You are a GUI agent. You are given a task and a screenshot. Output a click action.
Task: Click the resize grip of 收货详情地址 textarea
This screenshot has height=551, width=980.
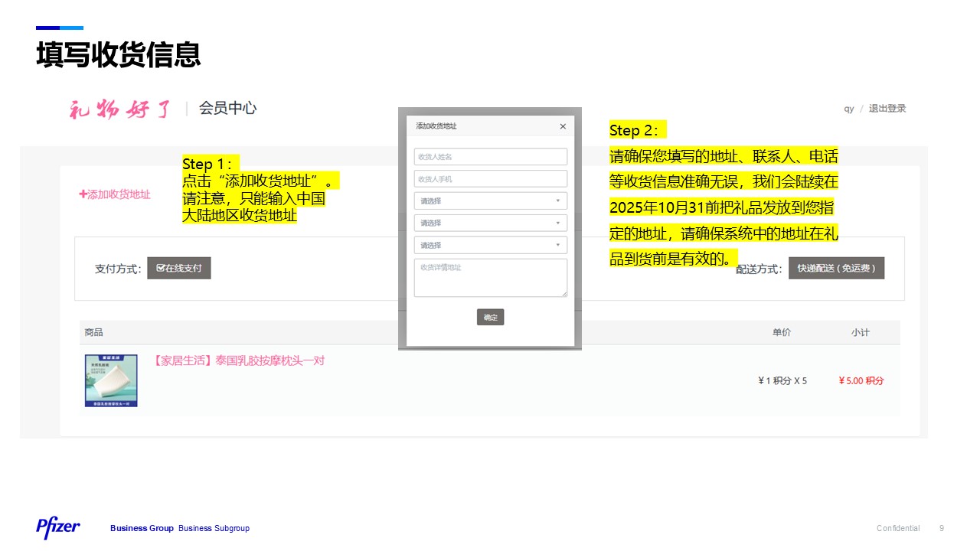[x=564, y=293]
